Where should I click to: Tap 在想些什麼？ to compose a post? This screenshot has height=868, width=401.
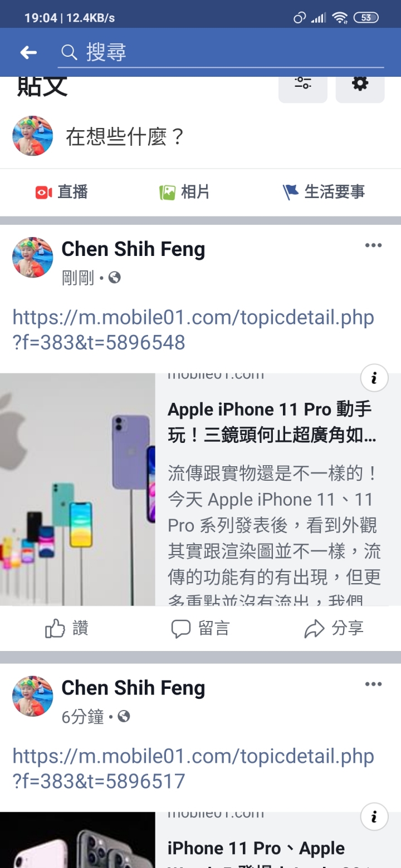pyautogui.click(x=125, y=136)
